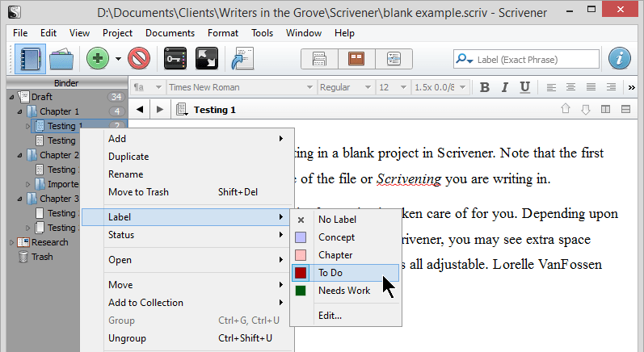Open the Format menu
The width and height of the screenshot is (644, 352).
(222, 33)
